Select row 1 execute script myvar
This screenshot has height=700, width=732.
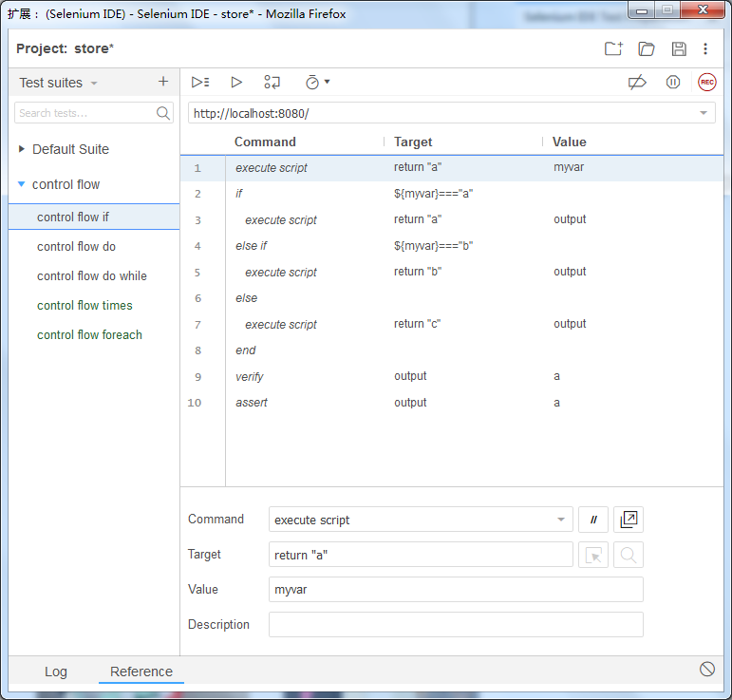click(452, 168)
